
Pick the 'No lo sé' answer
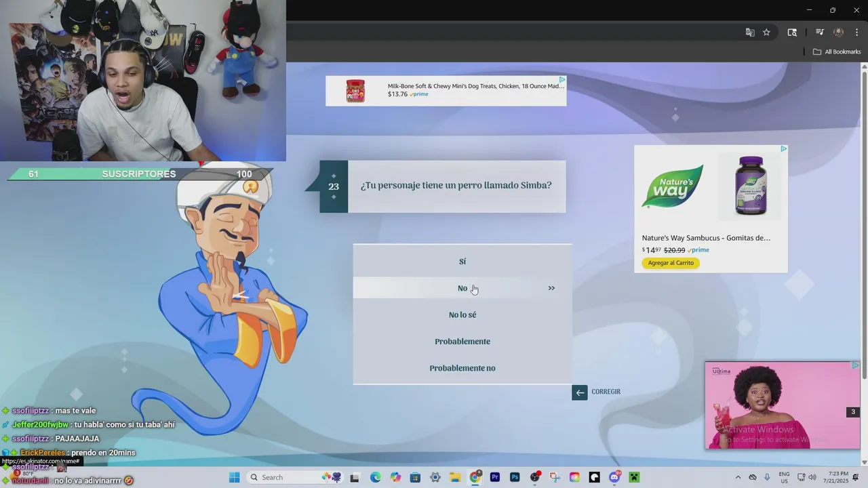[462, 314]
